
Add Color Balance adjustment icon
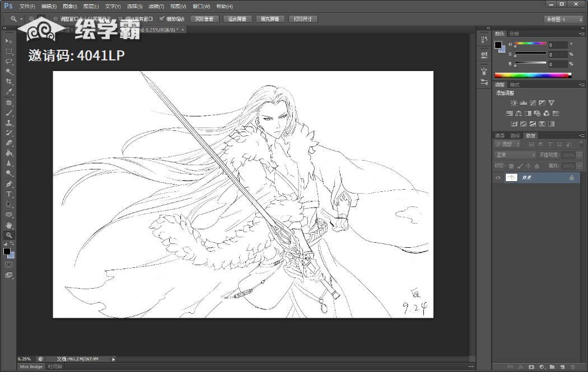[x=519, y=113]
